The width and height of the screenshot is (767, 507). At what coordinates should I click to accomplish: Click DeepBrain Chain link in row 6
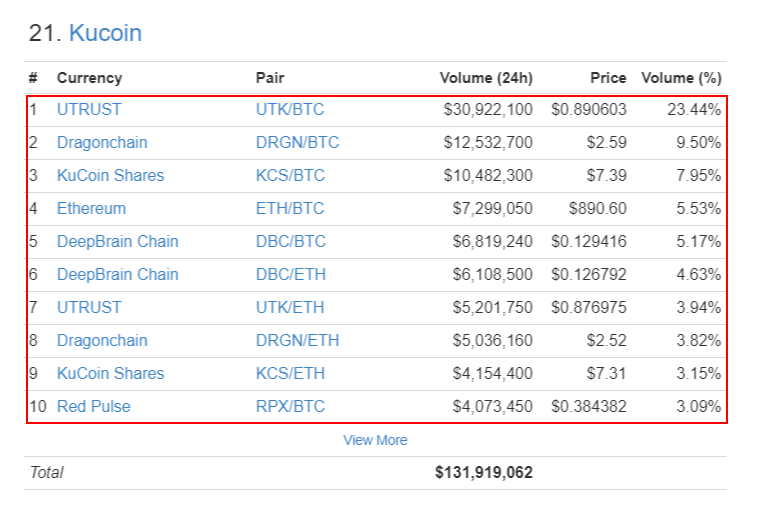click(x=118, y=274)
